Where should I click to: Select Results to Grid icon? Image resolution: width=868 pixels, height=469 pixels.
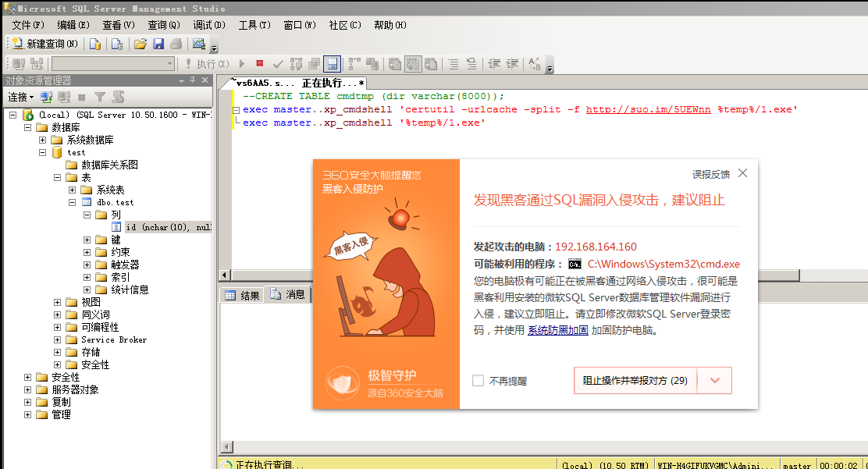click(413, 64)
